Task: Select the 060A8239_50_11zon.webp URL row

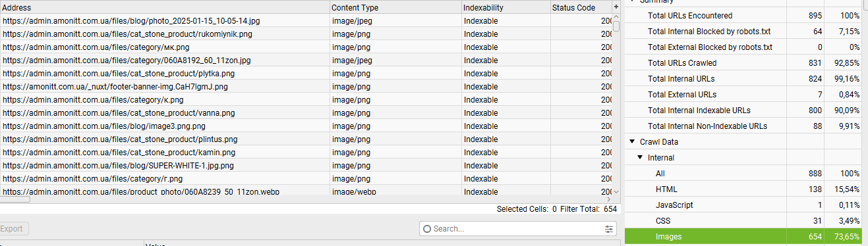Action: [x=306, y=191]
